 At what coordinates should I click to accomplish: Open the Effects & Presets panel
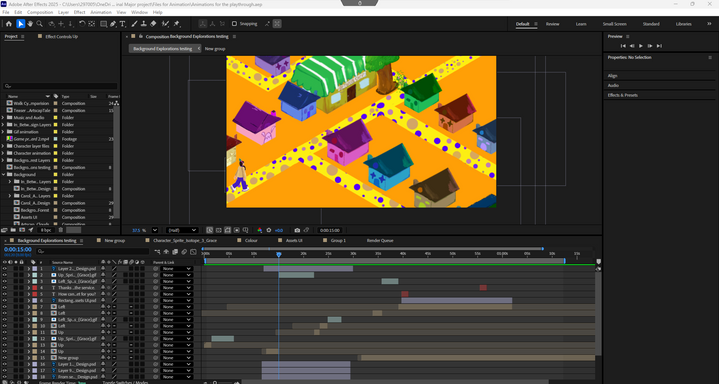[622, 95]
